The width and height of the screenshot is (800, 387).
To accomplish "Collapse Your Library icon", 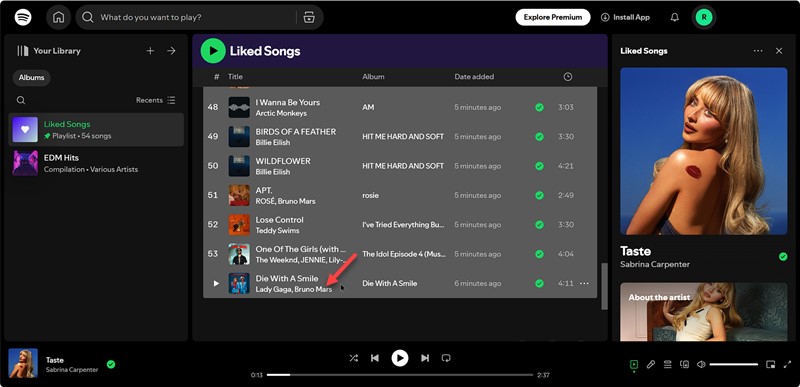I will [x=22, y=50].
